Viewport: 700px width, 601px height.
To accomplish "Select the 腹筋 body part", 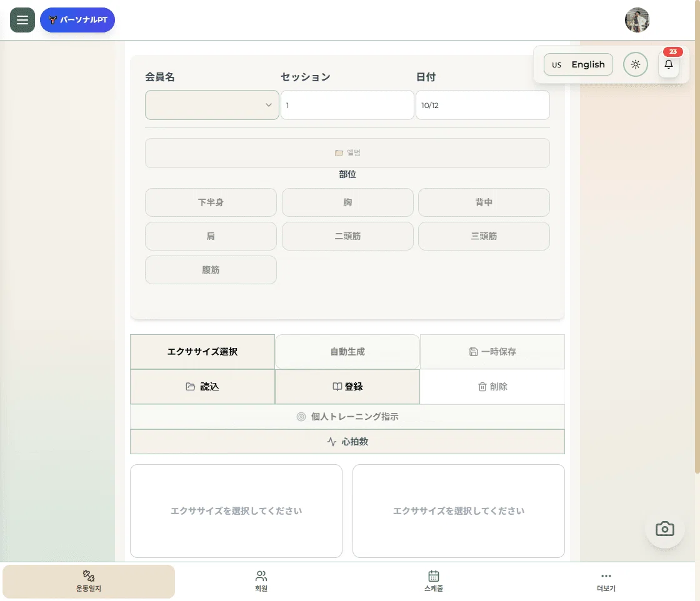I will point(211,270).
